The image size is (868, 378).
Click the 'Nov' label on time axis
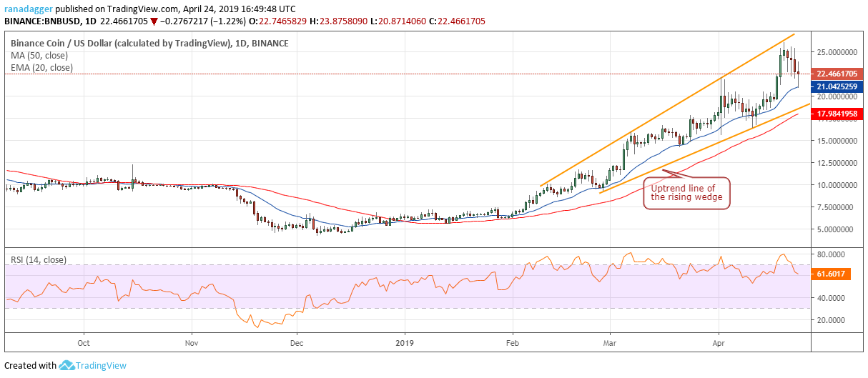[192, 343]
